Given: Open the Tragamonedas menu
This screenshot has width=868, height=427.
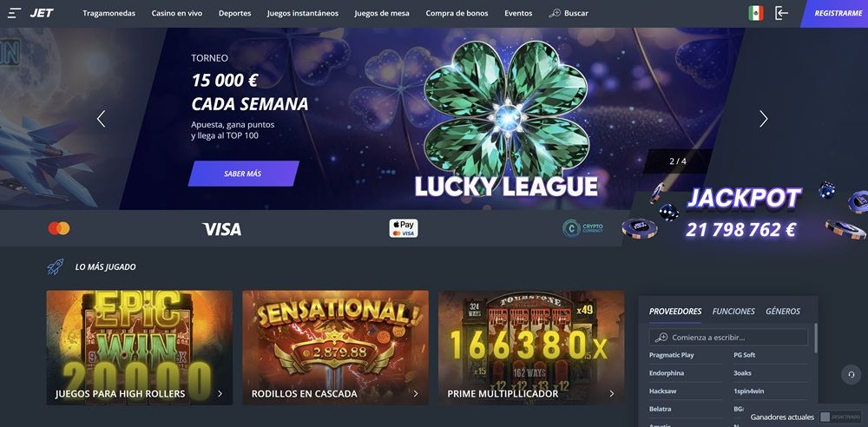Looking at the screenshot, I should (109, 13).
